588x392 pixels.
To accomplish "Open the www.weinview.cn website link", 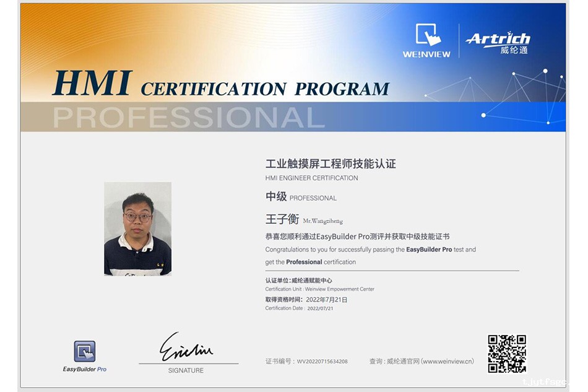I will [x=448, y=361].
